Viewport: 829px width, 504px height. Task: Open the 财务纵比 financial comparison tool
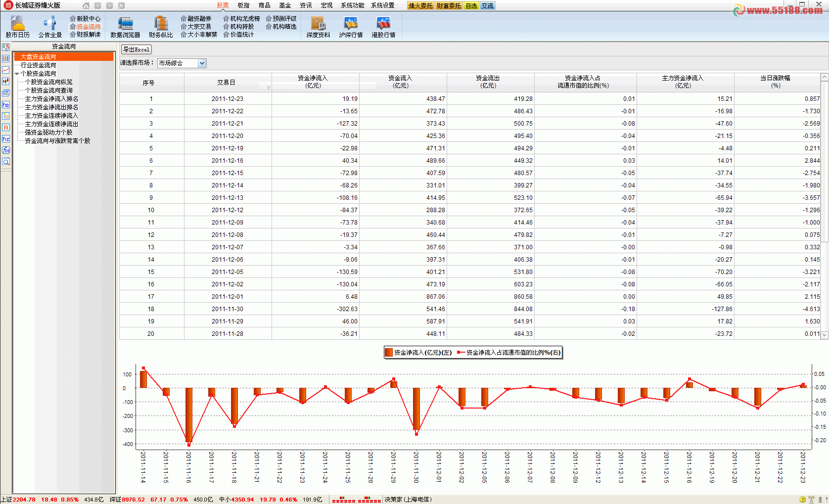tap(161, 27)
